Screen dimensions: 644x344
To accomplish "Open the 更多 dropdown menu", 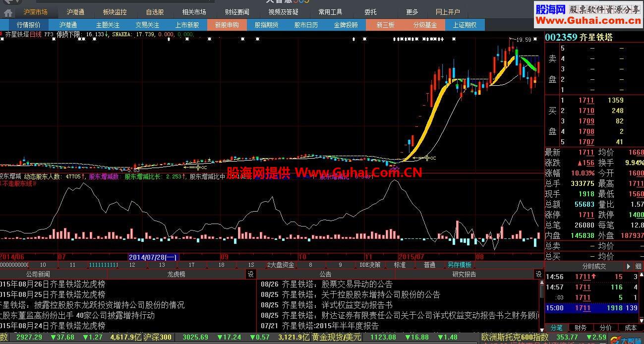I will point(412,12).
